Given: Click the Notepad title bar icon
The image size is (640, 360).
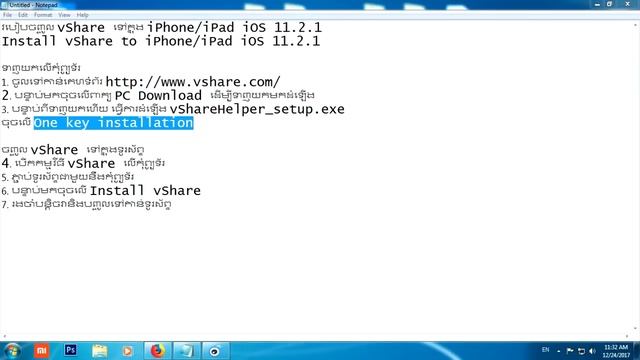Looking at the screenshot, I should point(4,5).
